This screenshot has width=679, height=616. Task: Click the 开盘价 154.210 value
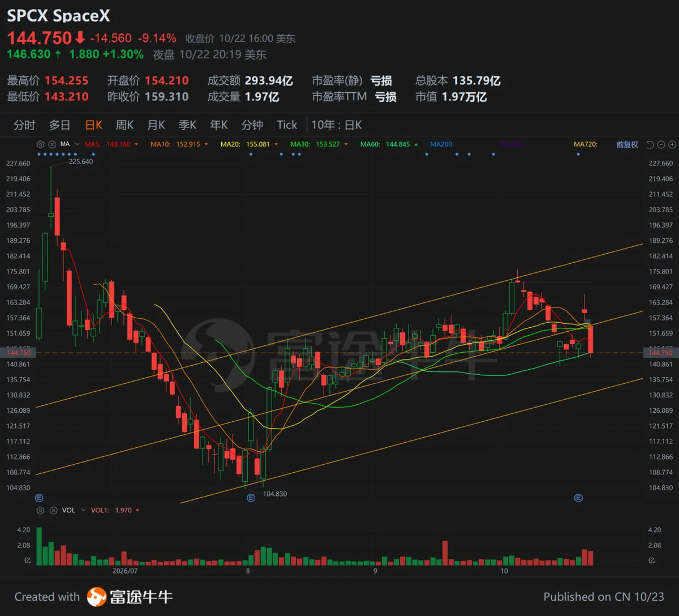tap(167, 80)
